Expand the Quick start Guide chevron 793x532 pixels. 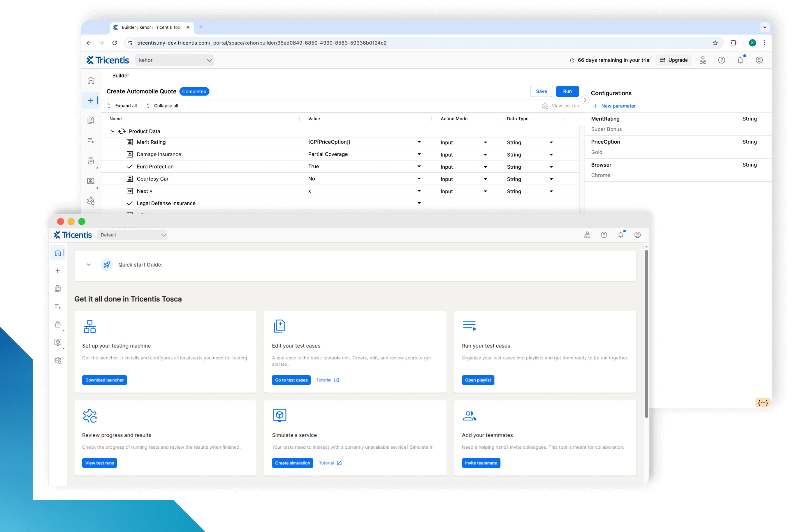[x=89, y=265]
